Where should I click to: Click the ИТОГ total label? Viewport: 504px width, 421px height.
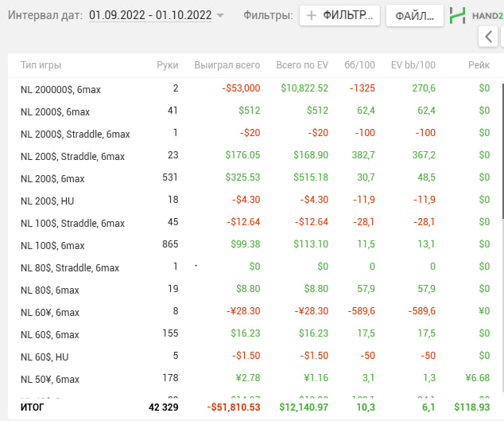pyautogui.click(x=33, y=407)
